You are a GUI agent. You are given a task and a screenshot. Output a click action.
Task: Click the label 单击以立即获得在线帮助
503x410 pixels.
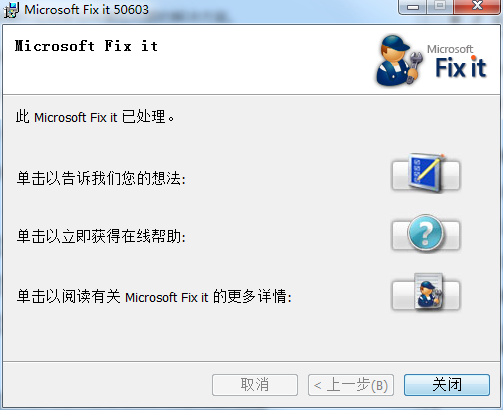(x=101, y=236)
